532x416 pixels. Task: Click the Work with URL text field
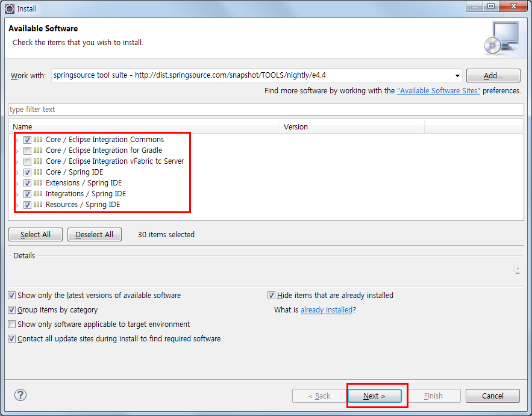coord(253,75)
